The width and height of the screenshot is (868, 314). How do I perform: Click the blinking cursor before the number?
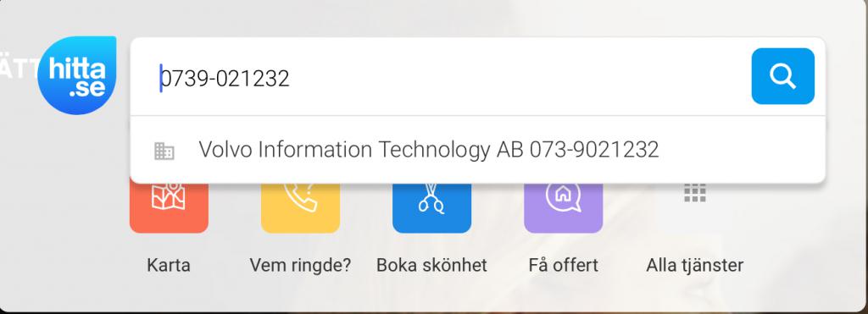point(161,78)
